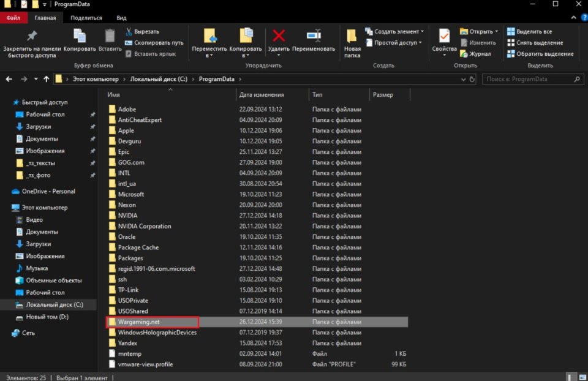Open recent locations dropdown arrow
588x381 pixels.
coord(36,79)
